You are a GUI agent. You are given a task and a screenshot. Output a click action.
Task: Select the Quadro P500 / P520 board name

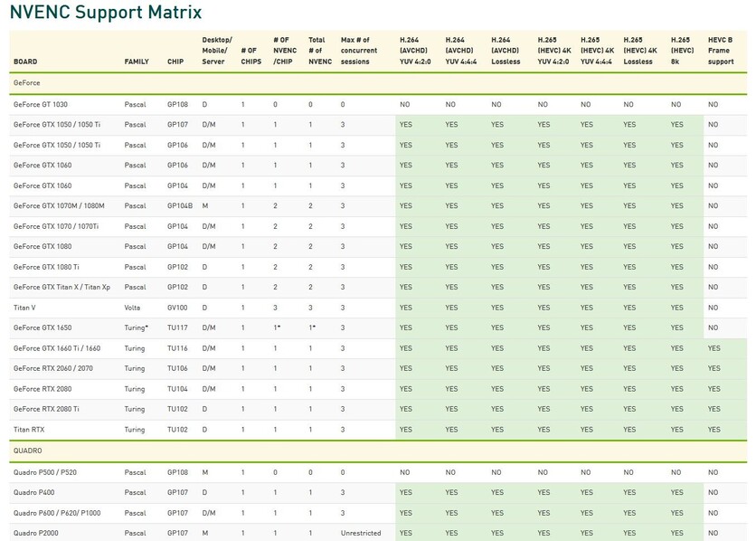[45, 472]
